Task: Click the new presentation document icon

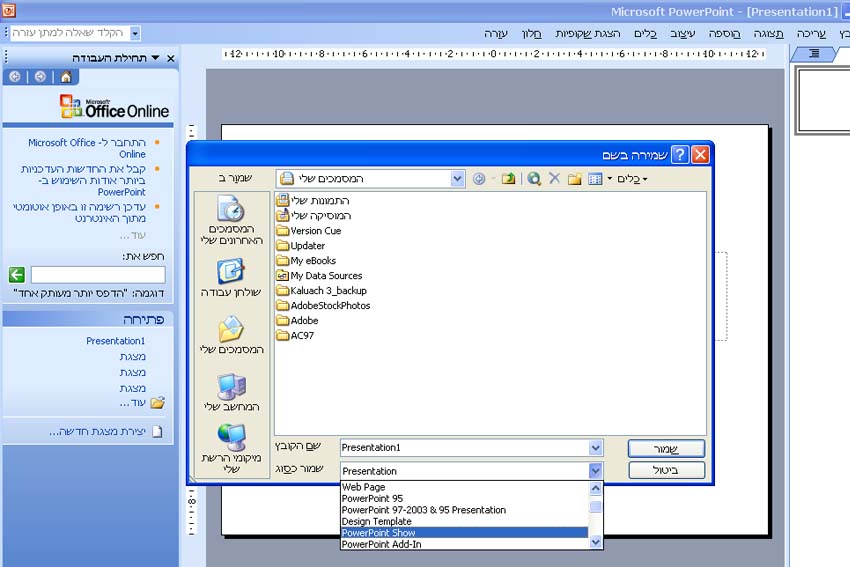Action: point(157,432)
